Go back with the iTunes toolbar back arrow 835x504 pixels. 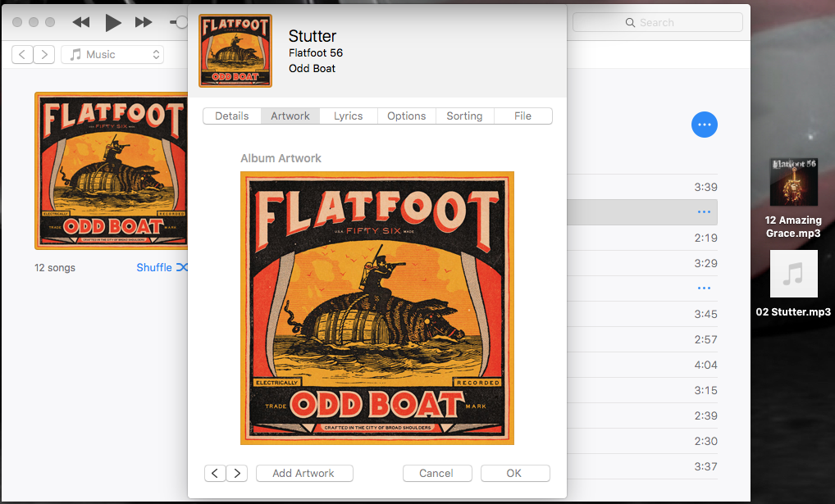pos(22,54)
